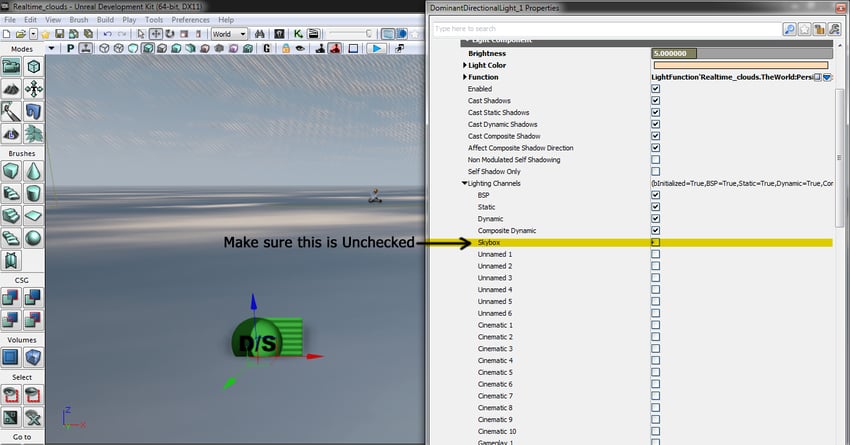Open viewport options arrow left of P

(51, 49)
